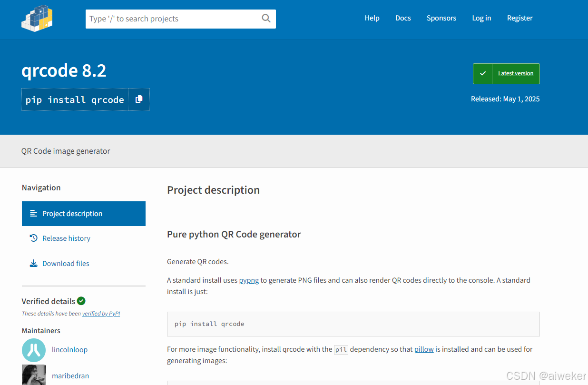
Task: Open the Docs page
Action: point(403,18)
